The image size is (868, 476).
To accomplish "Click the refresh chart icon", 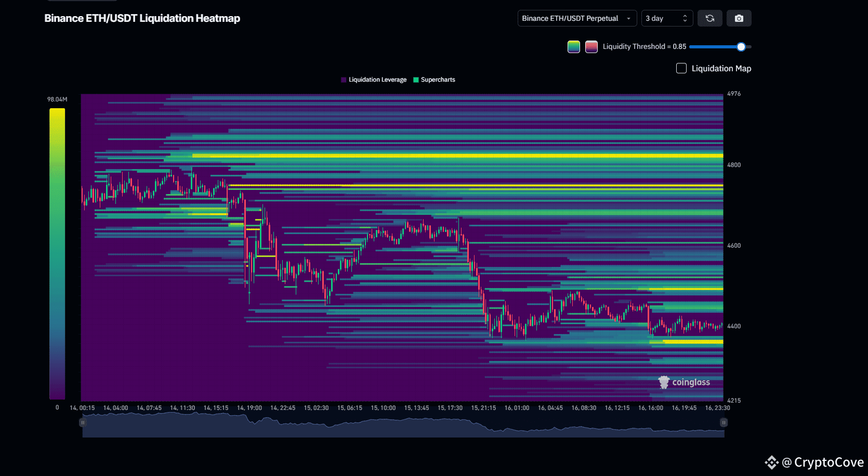I will click(x=710, y=18).
